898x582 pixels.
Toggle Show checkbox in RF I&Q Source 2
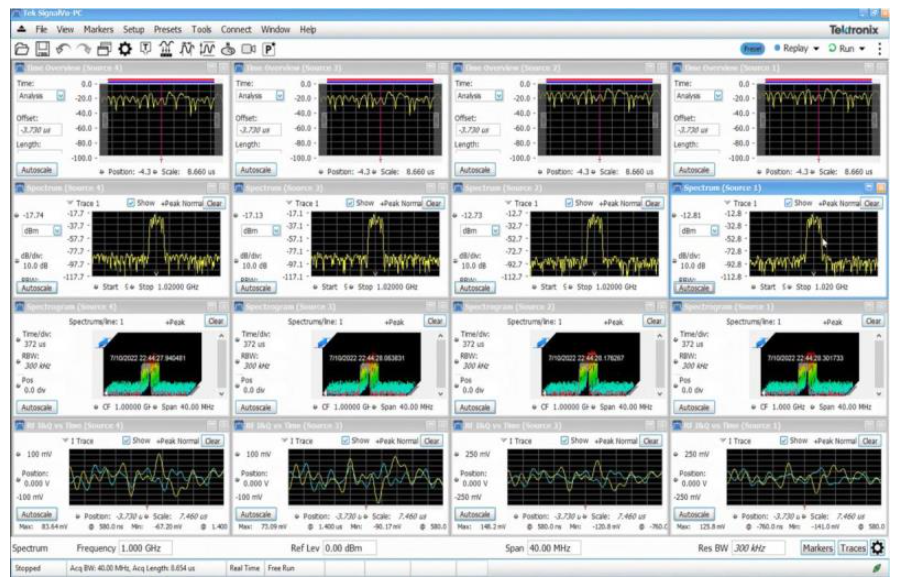pos(565,441)
